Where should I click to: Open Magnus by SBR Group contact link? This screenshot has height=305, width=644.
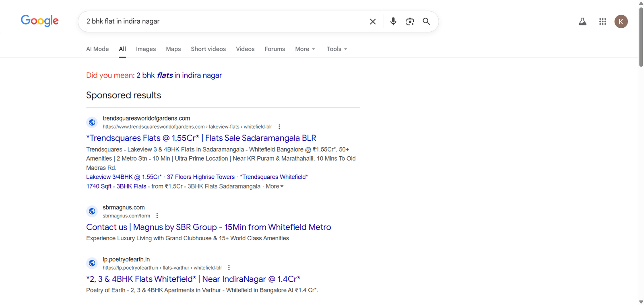[x=208, y=227]
